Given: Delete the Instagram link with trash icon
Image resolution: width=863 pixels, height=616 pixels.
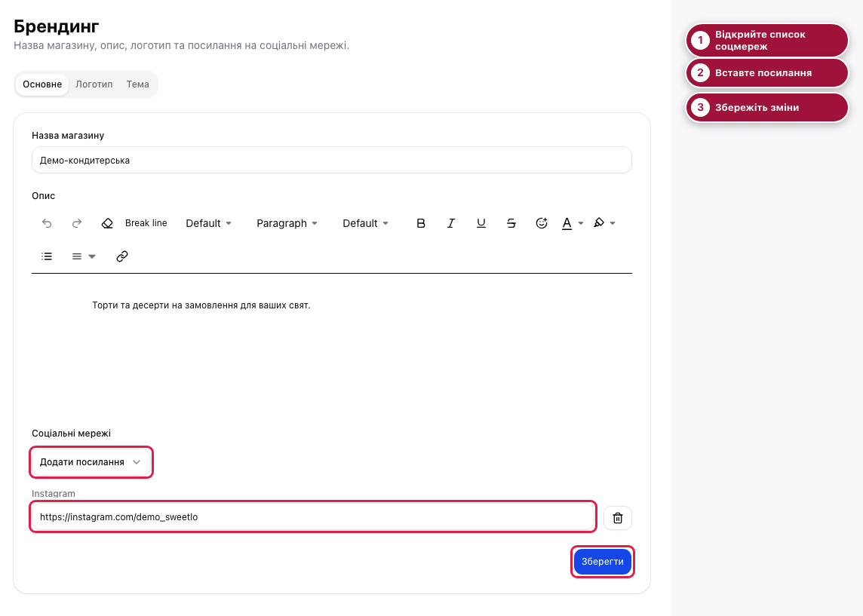Looking at the screenshot, I should pos(618,518).
